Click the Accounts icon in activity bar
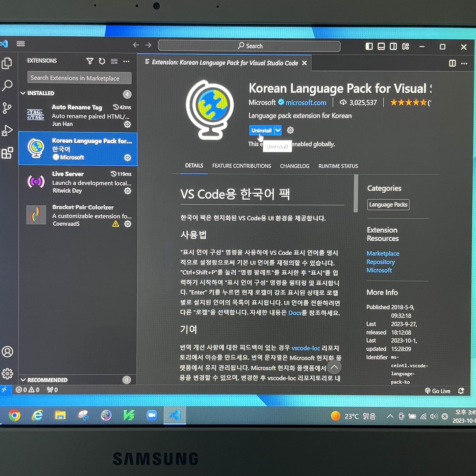The width and height of the screenshot is (476, 476). (x=7, y=352)
